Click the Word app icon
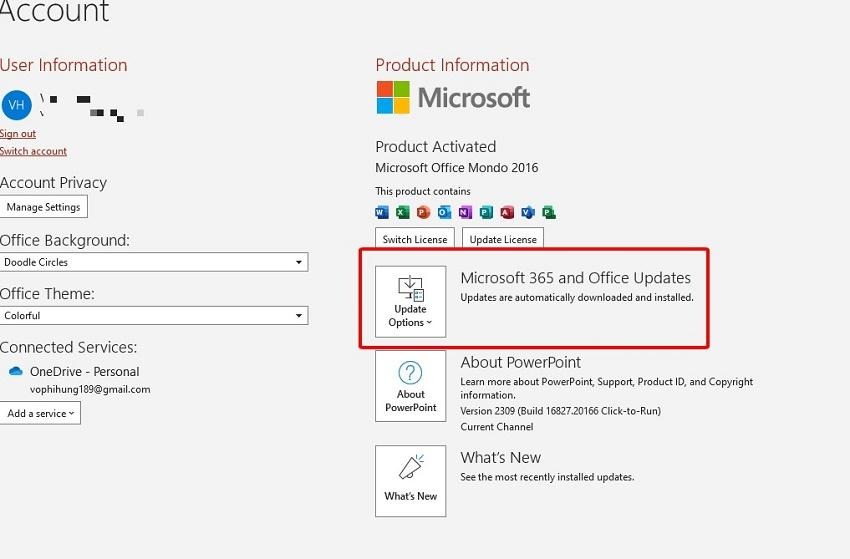Screen dimensions: 850x559 (x=382, y=212)
